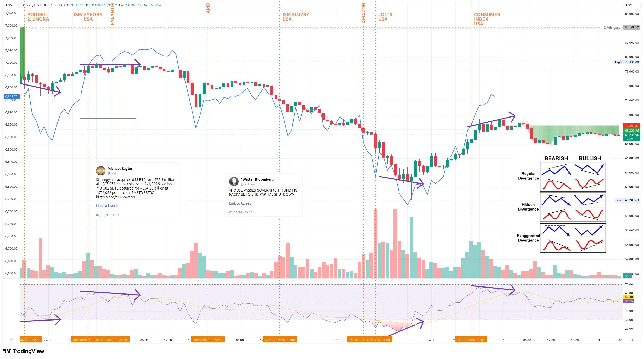This screenshot has height=359, width=644.
Task: Click Walter Bloomberg's profile avatar
Action: coord(234,181)
